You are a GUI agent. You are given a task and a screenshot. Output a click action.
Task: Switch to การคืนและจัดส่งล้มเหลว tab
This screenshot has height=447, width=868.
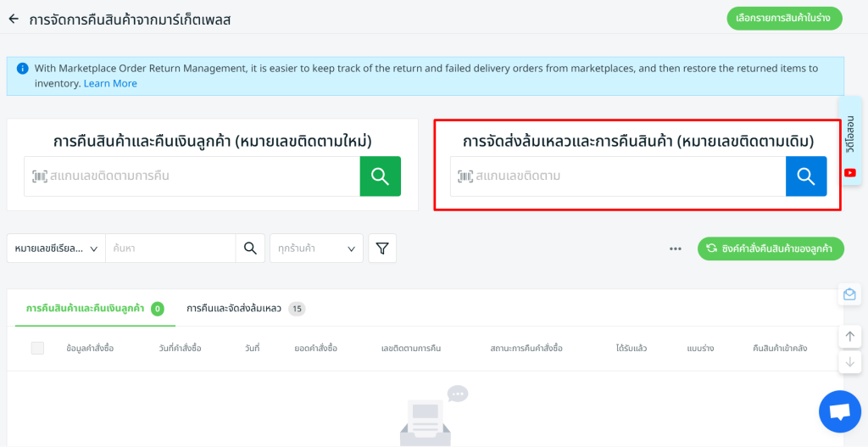click(245, 309)
